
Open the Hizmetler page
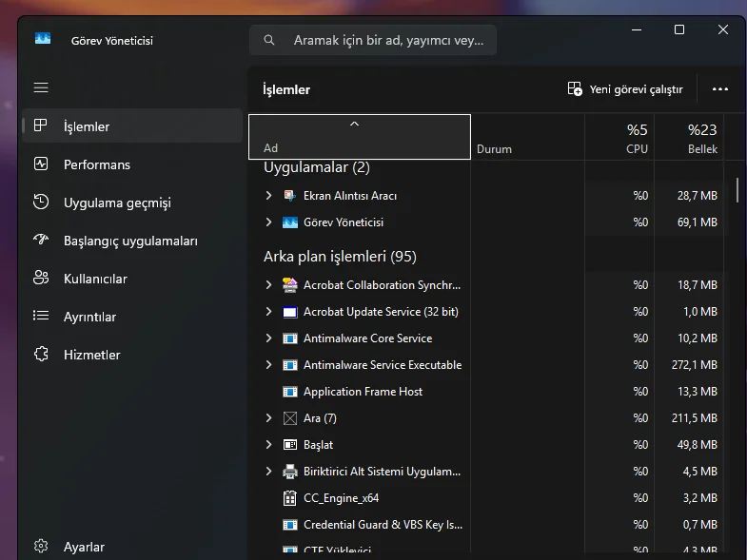tap(132, 355)
